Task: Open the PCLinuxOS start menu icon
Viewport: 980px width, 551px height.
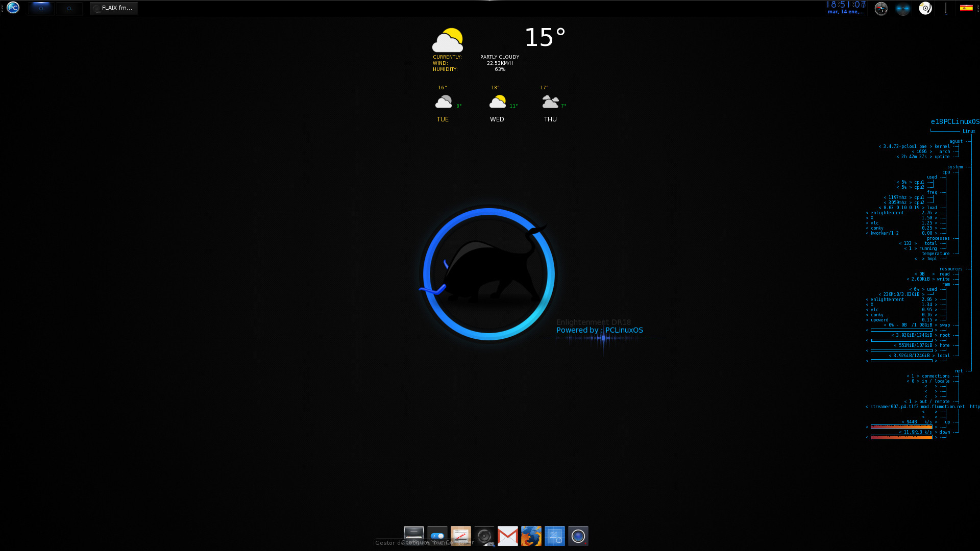Action: pos(13,8)
